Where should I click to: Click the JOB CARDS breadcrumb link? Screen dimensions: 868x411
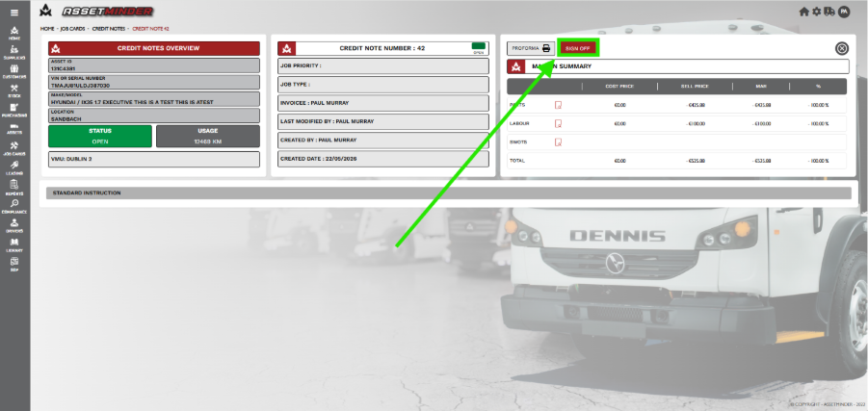click(x=72, y=28)
